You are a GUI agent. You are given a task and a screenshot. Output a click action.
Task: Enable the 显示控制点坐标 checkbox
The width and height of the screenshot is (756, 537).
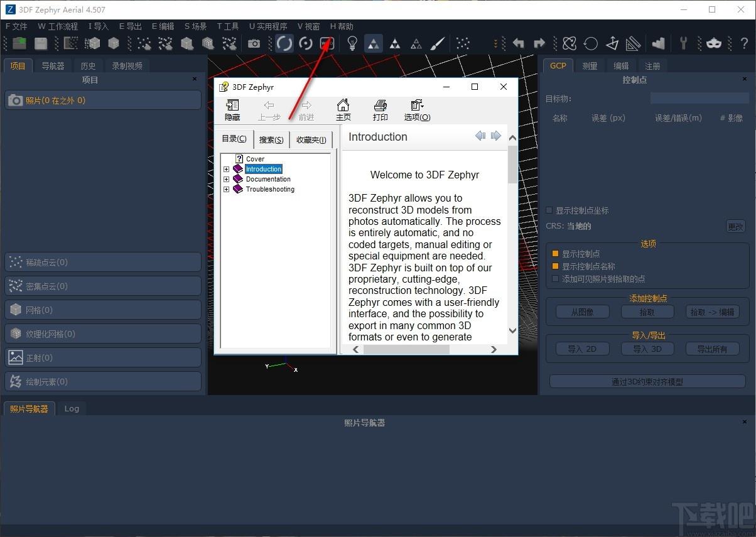tap(549, 210)
